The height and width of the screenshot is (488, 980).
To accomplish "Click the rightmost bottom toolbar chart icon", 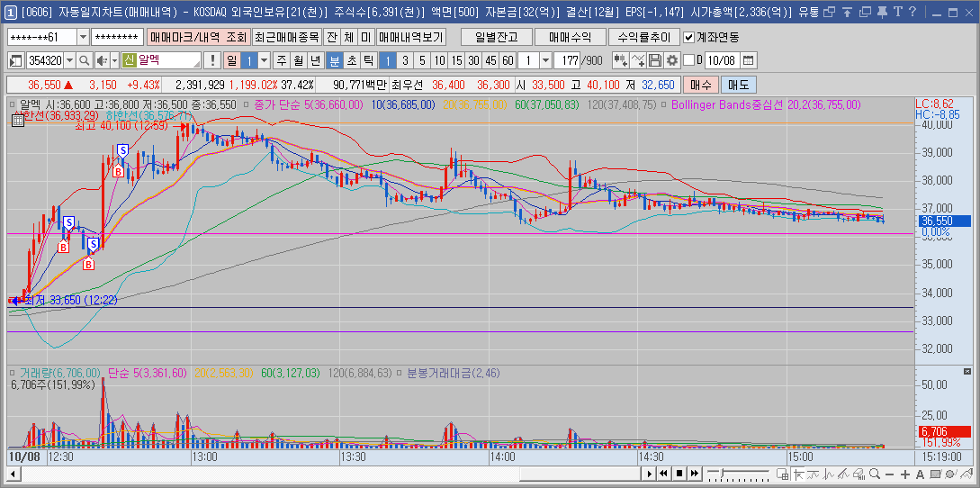I will click(x=965, y=474).
